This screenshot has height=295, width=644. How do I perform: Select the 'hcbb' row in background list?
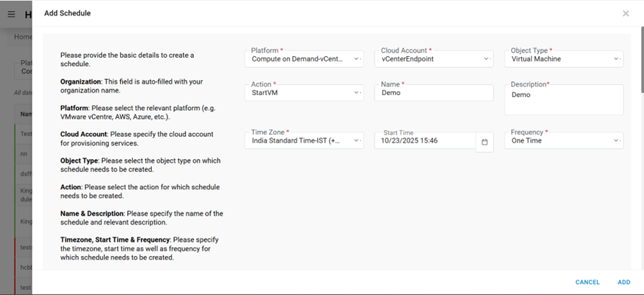26,266
